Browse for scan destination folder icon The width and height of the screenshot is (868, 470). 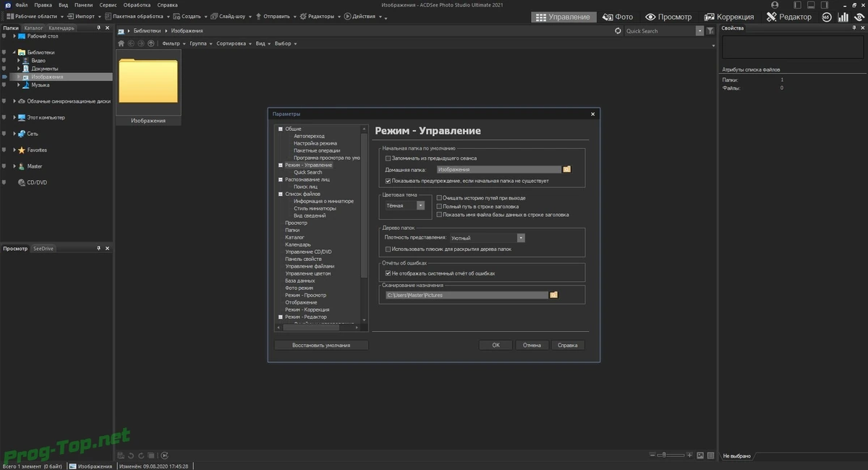point(554,295)
